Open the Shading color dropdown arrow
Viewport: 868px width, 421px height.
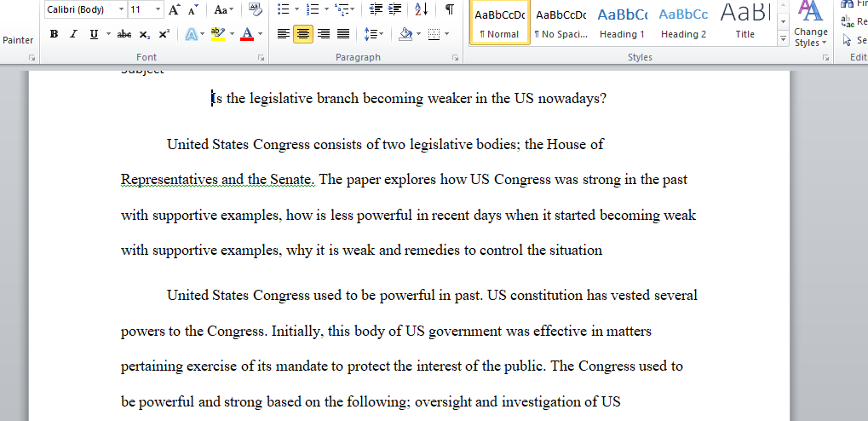pyautogui.click(x=418, y=34)
